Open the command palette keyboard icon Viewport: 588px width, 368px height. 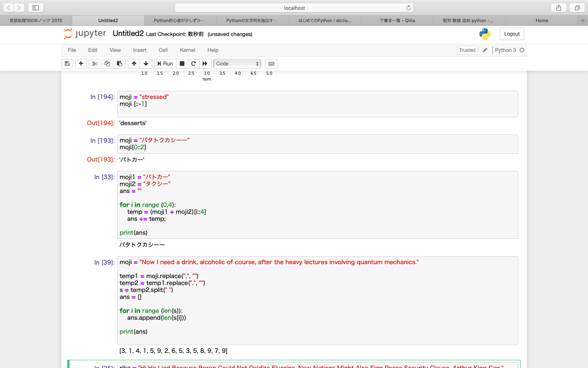tap(272, 64)
